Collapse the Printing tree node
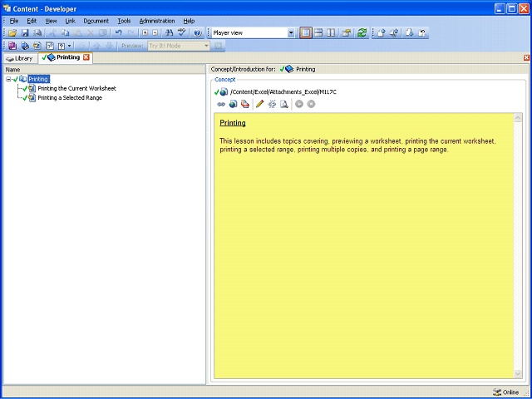This screenshot has height=399, width=532. coord(8,79)
